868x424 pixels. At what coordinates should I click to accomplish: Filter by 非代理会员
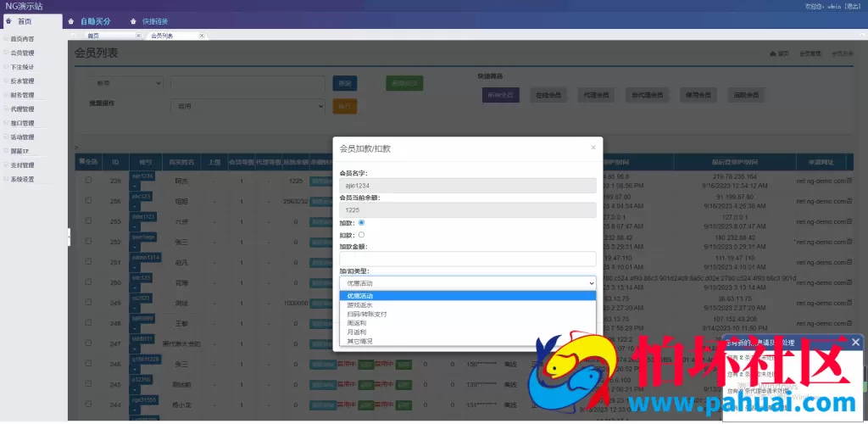(648, 95)
